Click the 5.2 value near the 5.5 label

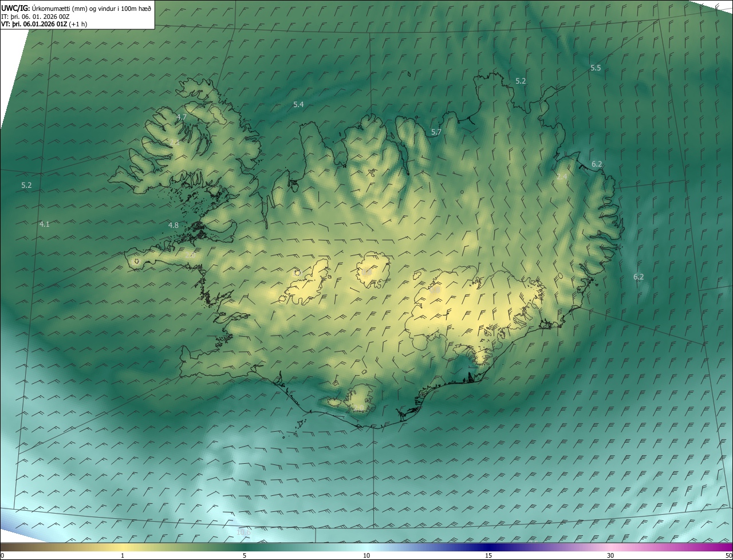coord(521,81)
